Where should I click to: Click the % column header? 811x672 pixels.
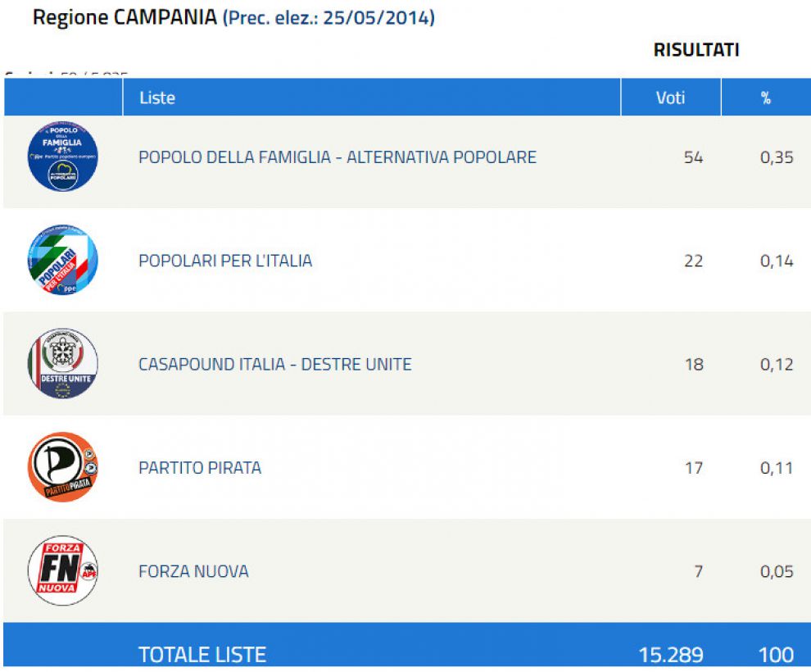pos(765,98)
